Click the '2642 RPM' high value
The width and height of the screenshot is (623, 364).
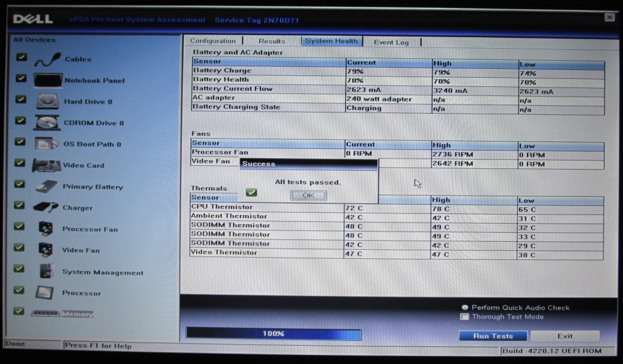pos(453,163)
